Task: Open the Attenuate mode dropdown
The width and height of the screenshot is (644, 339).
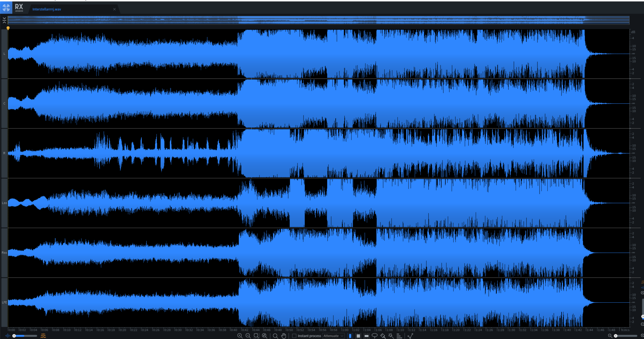Action: tap(333, 336)
